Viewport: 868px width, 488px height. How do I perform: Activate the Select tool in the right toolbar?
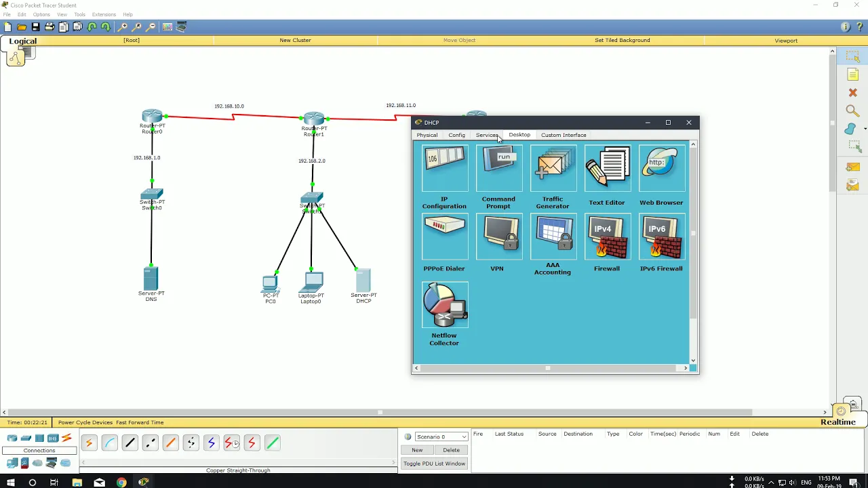pos(853,57)
